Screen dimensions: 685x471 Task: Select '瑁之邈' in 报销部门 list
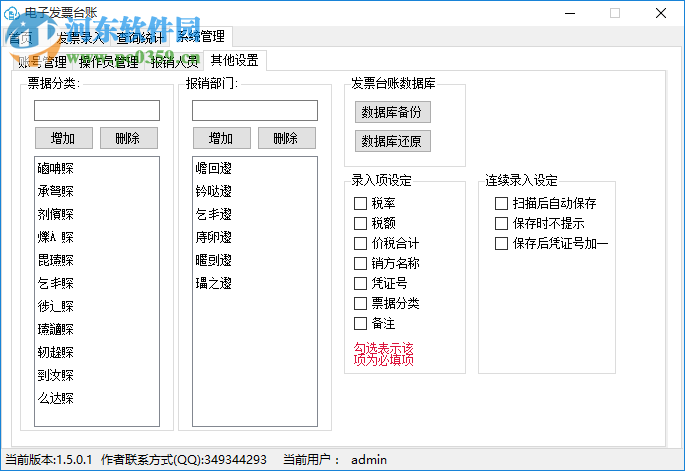pyautogui.click(x=255, y=283)
